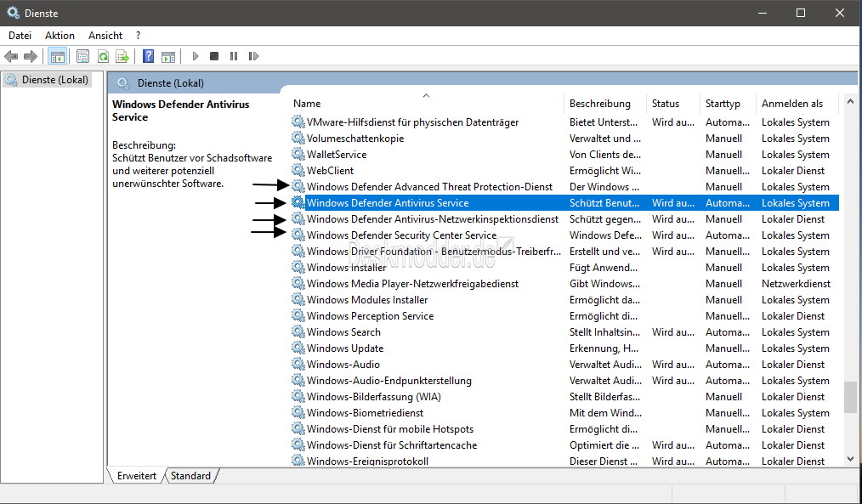Select Windows-Audio-Endpunkterstellung row
This screenshot has width=862, height=504.
tap(564, 380)
